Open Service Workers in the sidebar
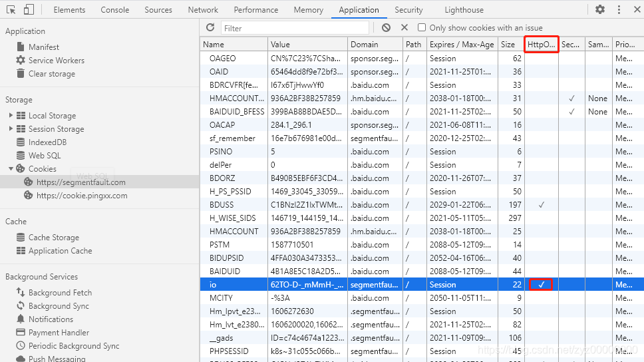644x362 pixels. pyautogui.click(x=57, y=61)
